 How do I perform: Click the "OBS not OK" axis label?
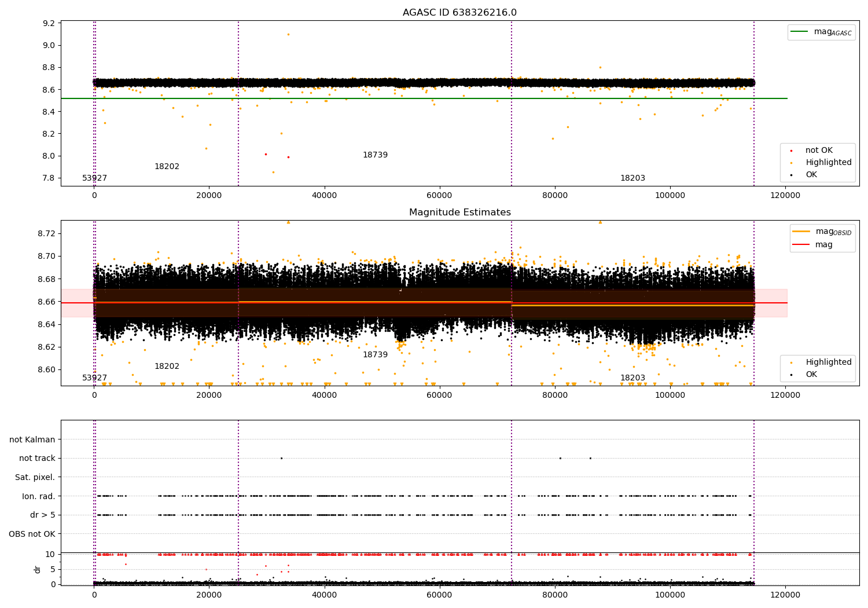point(32,534)
